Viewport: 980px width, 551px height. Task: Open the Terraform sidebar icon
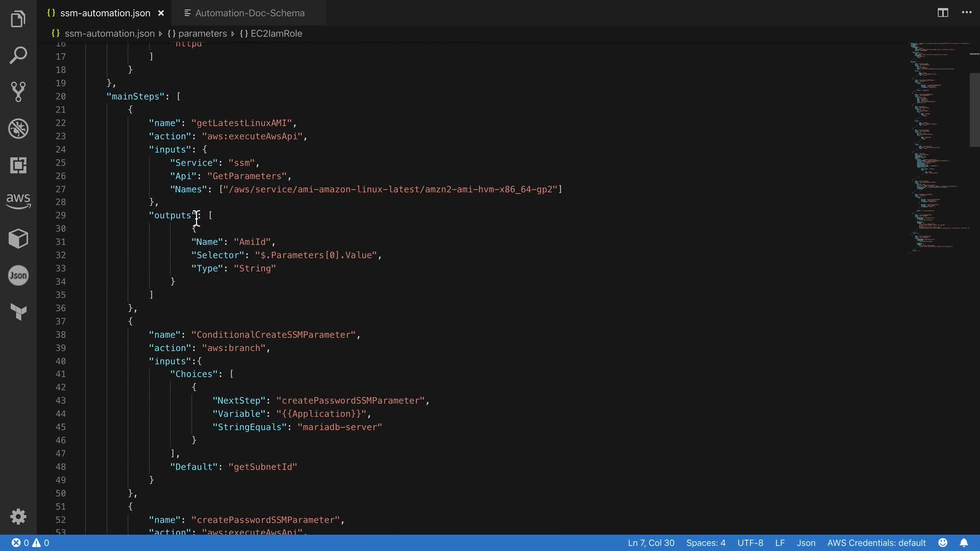pyautogui.click(x=18, y=312)
